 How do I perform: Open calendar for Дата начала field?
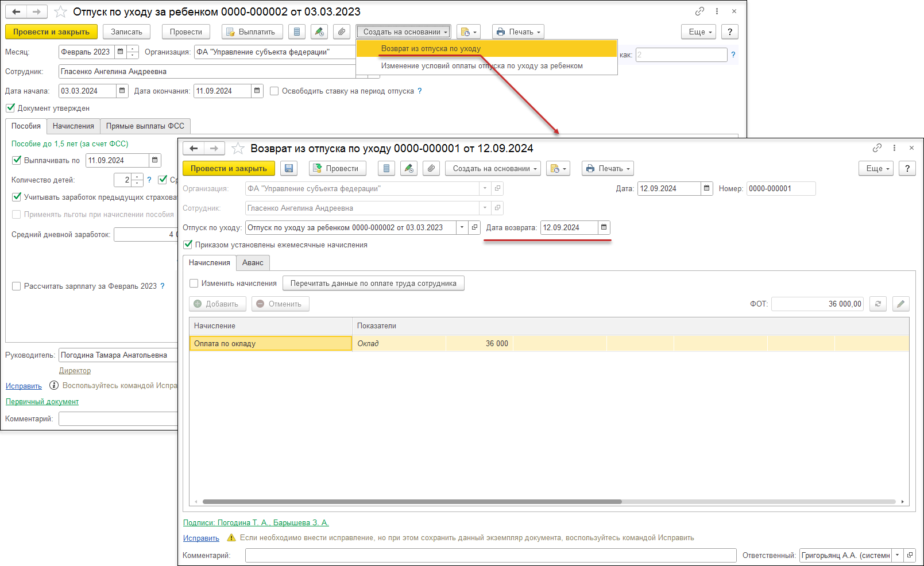click(x=122, y=91)
